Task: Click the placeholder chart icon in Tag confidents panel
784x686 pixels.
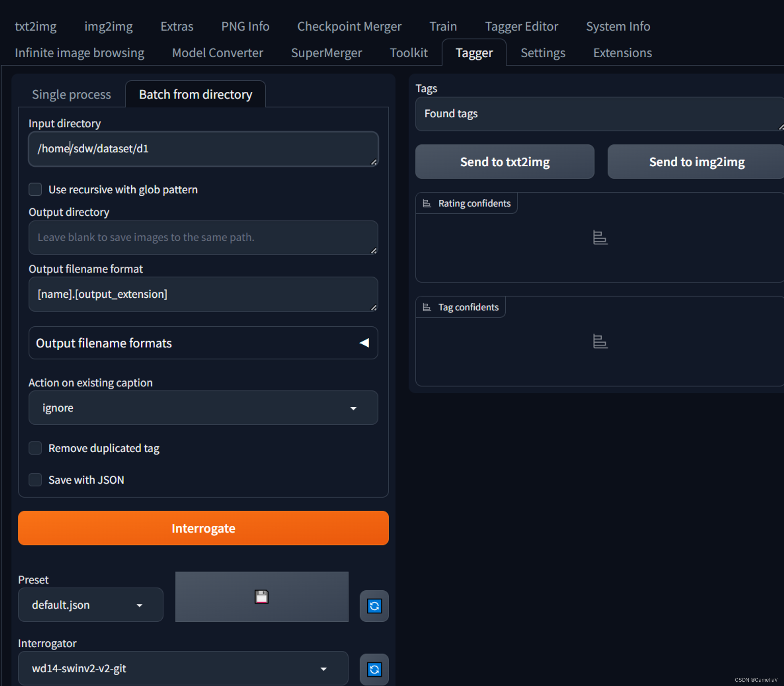Action: tap(600, 341)
